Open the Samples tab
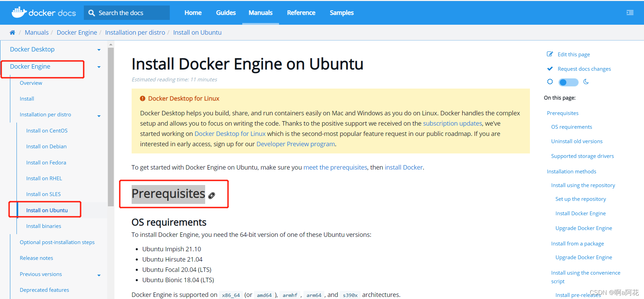The height and width of the screenshot is (299, 644). (342, 13)
